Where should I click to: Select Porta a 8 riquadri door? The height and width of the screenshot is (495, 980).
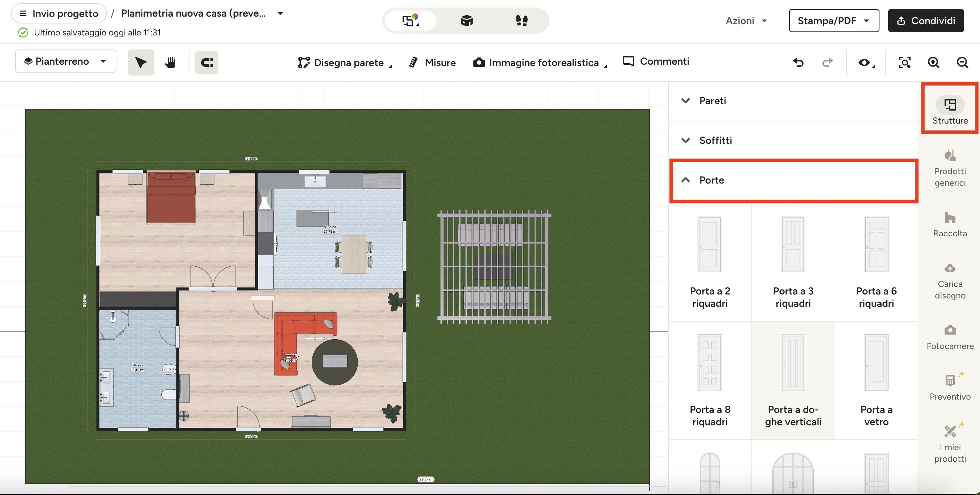tap(710, 380)
